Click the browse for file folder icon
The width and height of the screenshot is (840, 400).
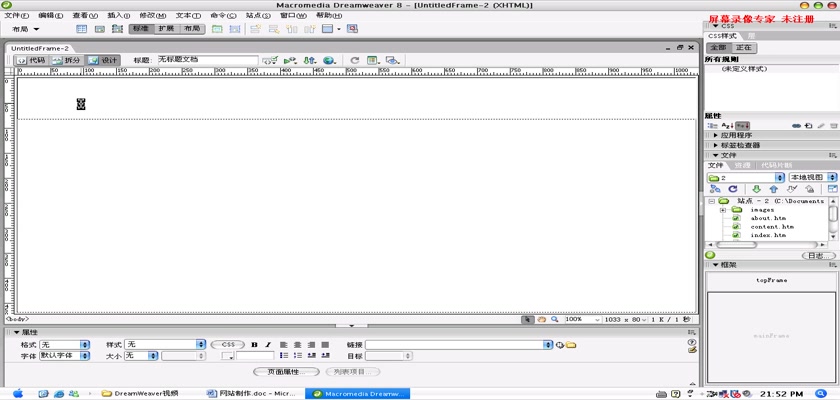[571, 345]
